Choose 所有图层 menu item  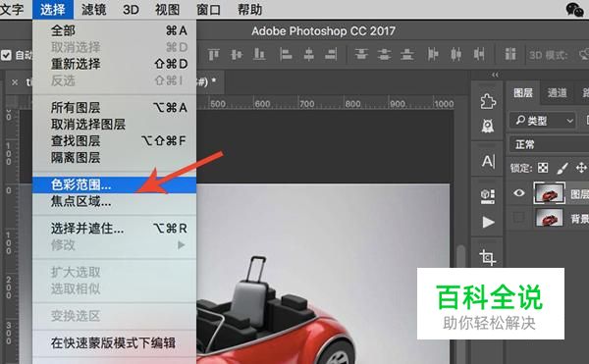(114, 108)
